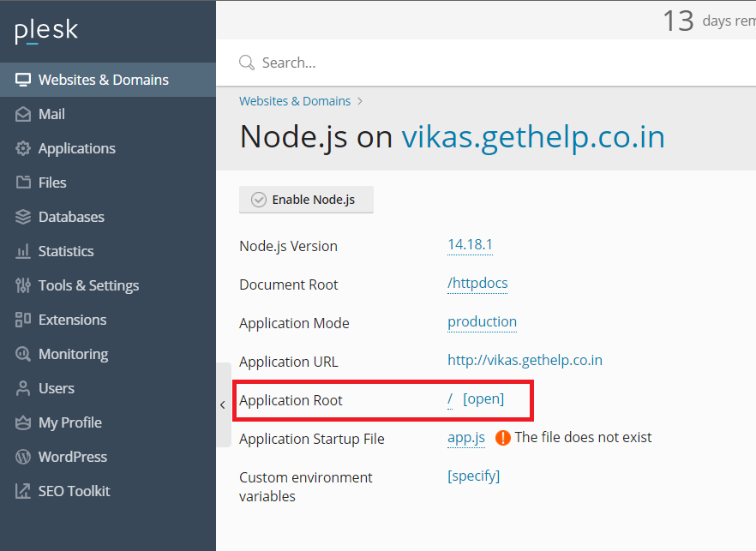Click the My Profile crown icon
Viewport: 756px width, 551px height.
[22, 422]
